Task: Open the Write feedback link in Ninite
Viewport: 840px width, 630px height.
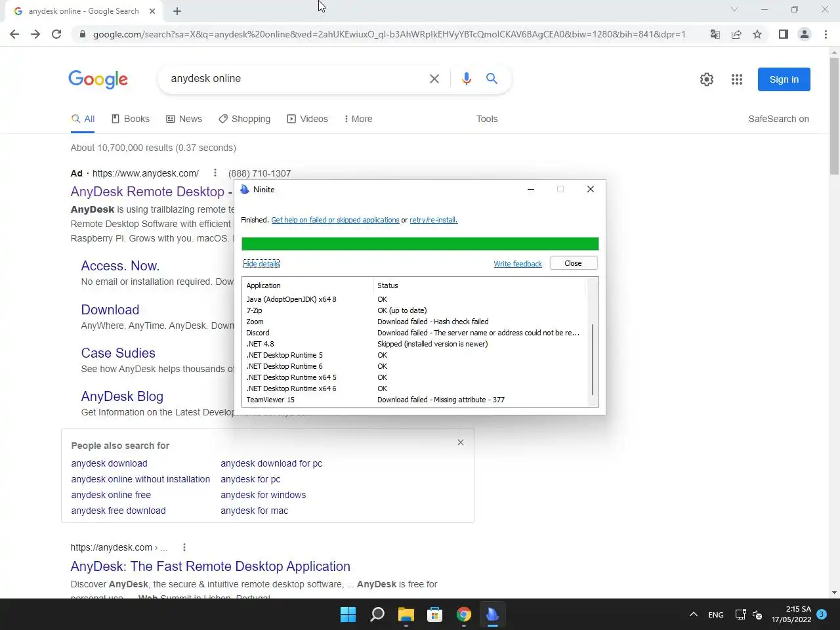Action: click(518, 264)
